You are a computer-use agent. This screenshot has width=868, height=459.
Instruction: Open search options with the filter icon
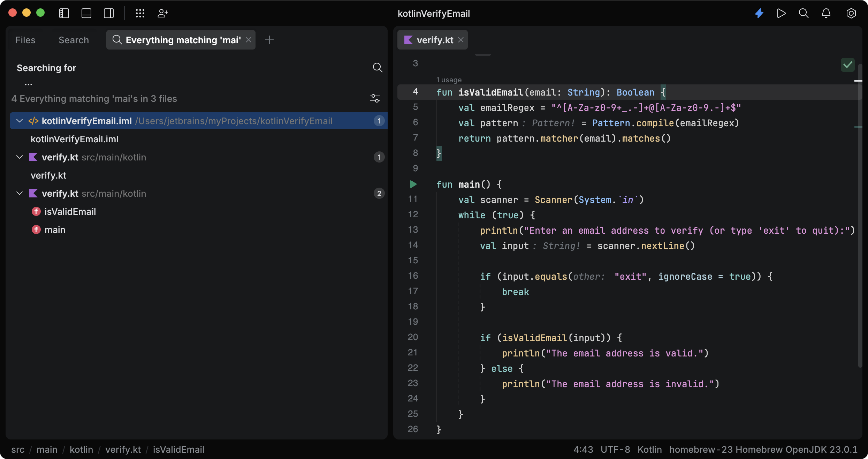point(375,98)
